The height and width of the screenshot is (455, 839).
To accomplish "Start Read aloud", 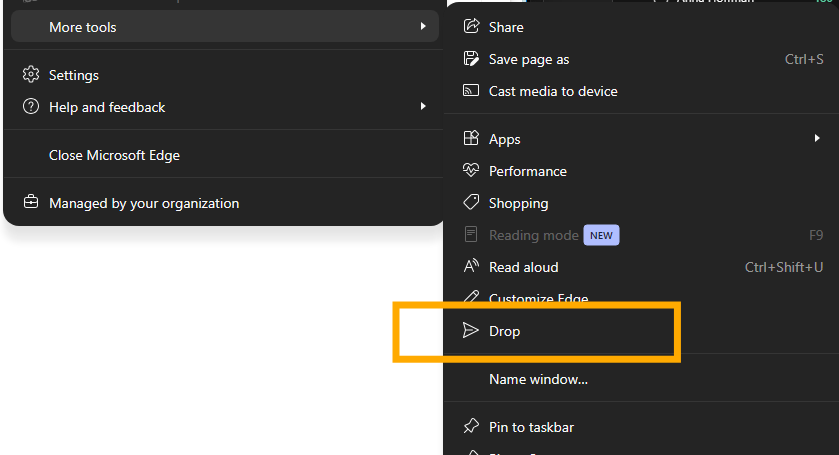I will pyautogui.click(x=641, y=267).
